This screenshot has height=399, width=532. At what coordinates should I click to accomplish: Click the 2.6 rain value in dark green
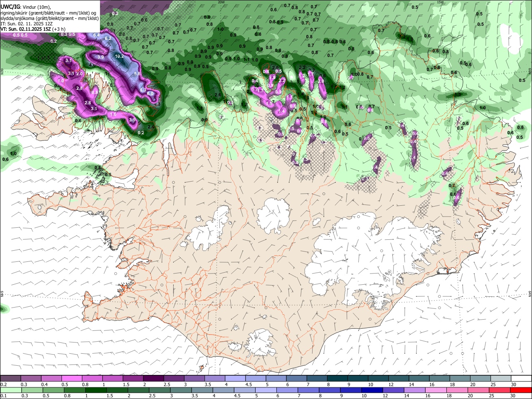pos(217,95)
